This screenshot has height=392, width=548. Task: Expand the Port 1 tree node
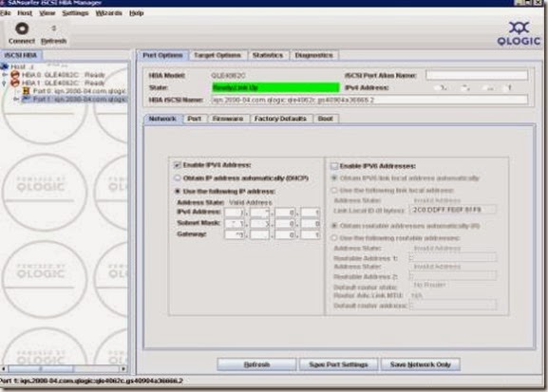[16, 100]
